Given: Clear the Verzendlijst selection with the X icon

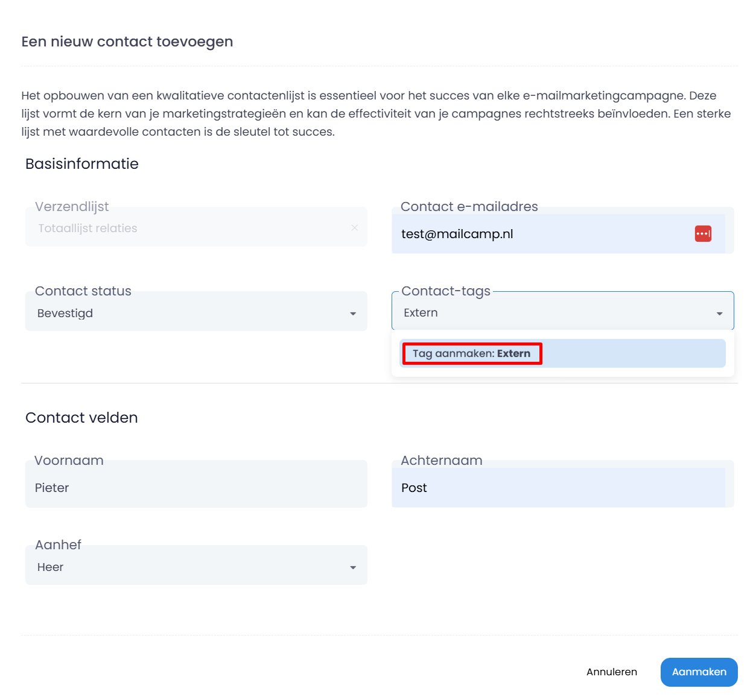Looking at the screenshot, I should point(355,228).
